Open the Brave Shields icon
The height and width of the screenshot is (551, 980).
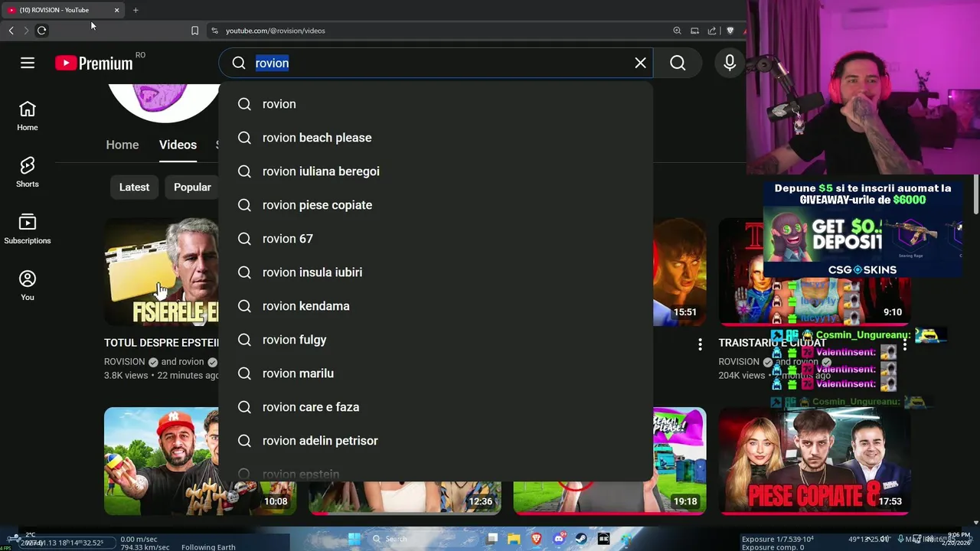(730, 31)
